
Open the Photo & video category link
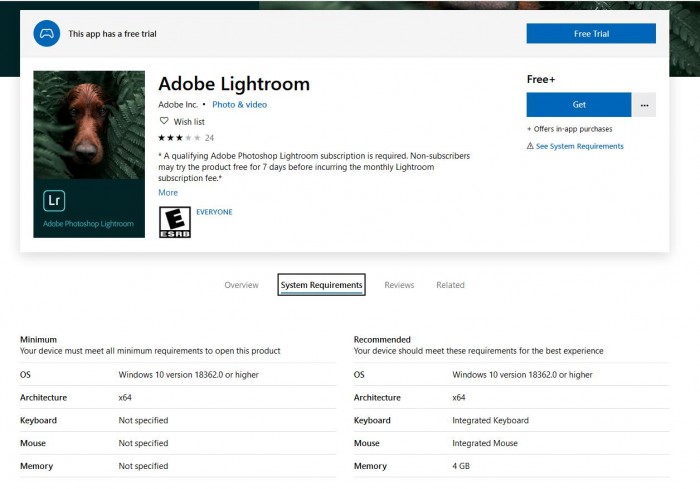tap(239, 104)
